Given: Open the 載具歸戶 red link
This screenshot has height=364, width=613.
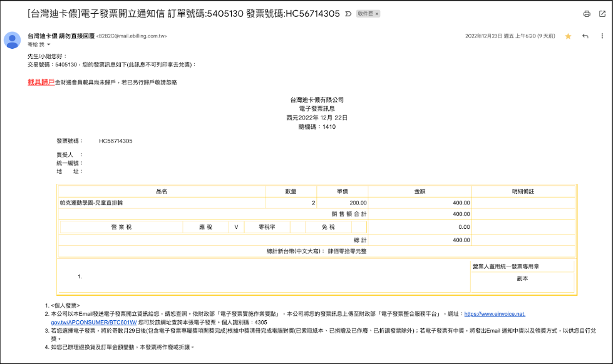Looking at the screenshot, I should 41,82.
